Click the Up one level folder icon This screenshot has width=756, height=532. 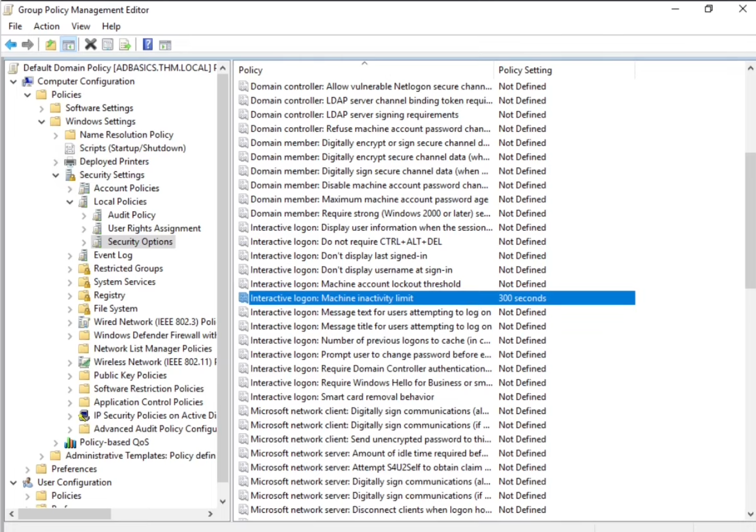[x=51, y=44]
